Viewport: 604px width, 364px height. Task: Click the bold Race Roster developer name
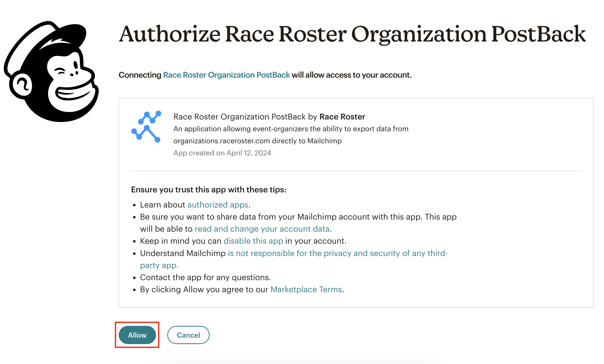[342, 117]
